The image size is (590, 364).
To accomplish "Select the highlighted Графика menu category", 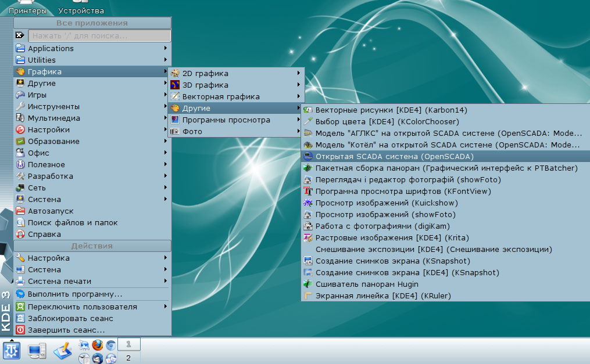I will (92, 71).
